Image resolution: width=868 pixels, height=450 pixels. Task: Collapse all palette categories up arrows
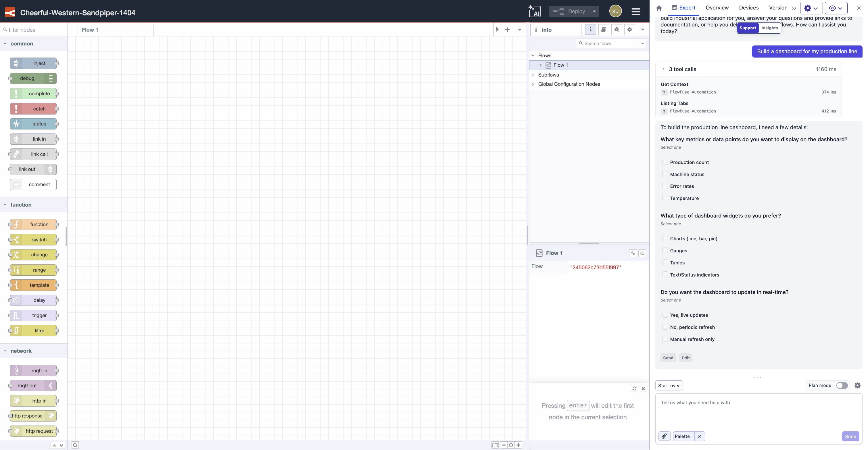pyautogui.click(x=54, y=445)
